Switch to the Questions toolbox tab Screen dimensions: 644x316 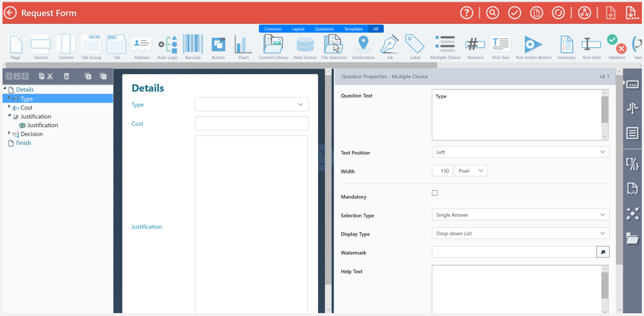pyautogui.click(x=325, y=29)
